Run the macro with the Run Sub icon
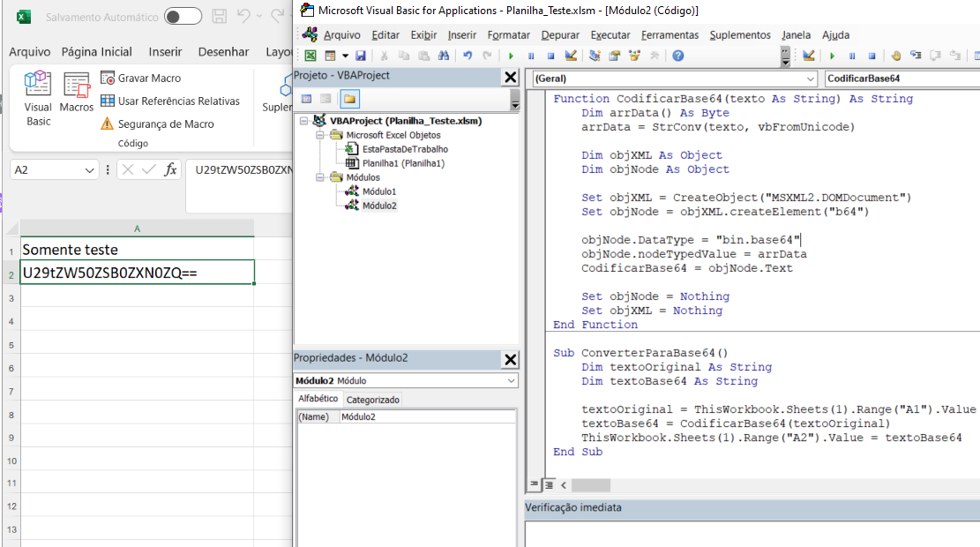 point(511,55)
